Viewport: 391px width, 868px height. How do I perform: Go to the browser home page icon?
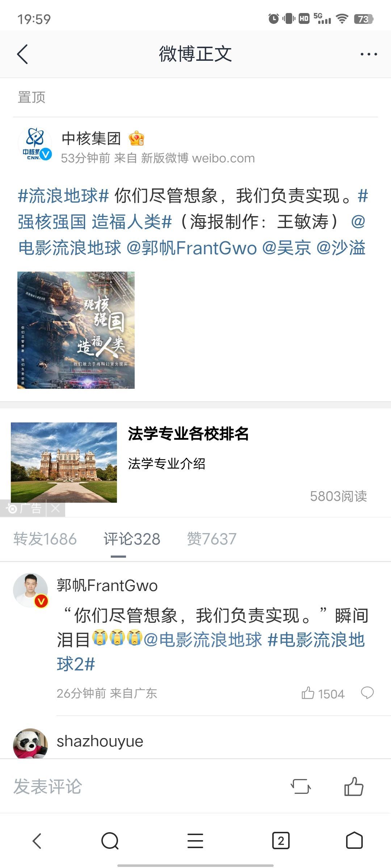pos(354,840)
